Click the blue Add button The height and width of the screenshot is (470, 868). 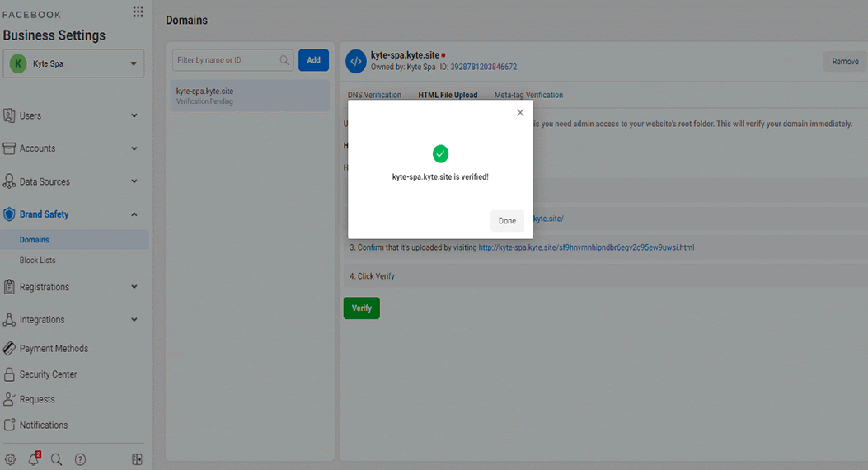(x=313, y=60)
